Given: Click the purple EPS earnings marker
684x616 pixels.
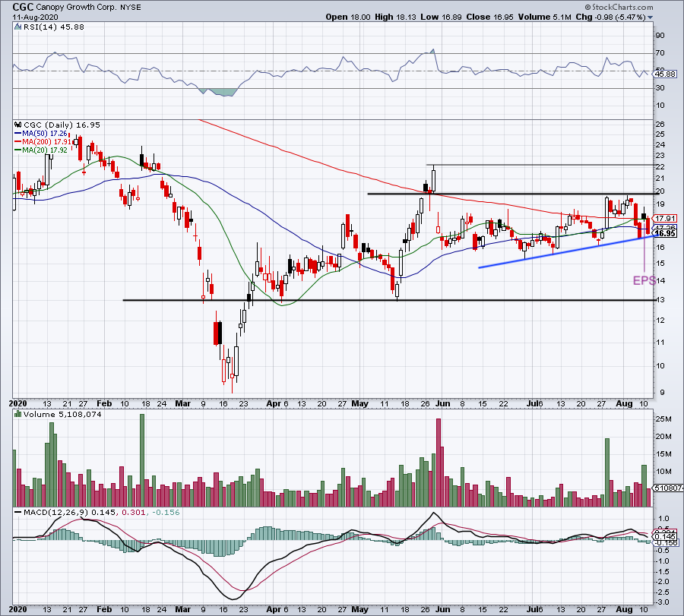Looking at the screenshot, I should coord(644,280).
